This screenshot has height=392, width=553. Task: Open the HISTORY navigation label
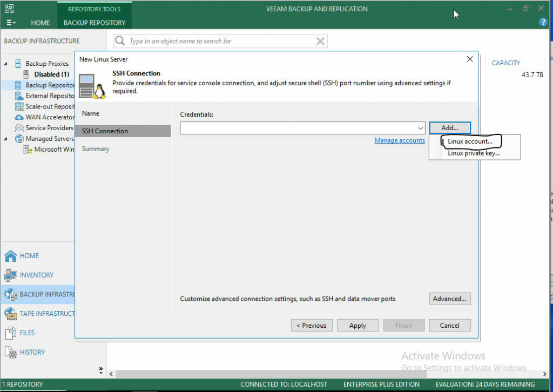pos(32,352)
